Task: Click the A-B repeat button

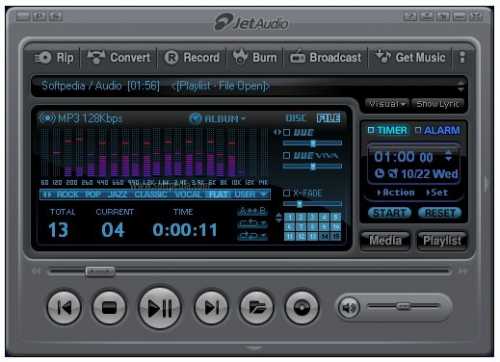Action: 252,211
